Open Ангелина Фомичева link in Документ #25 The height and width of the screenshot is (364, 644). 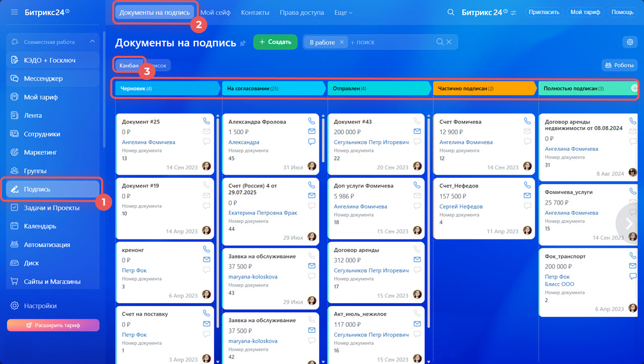click(x=148, y=142)
